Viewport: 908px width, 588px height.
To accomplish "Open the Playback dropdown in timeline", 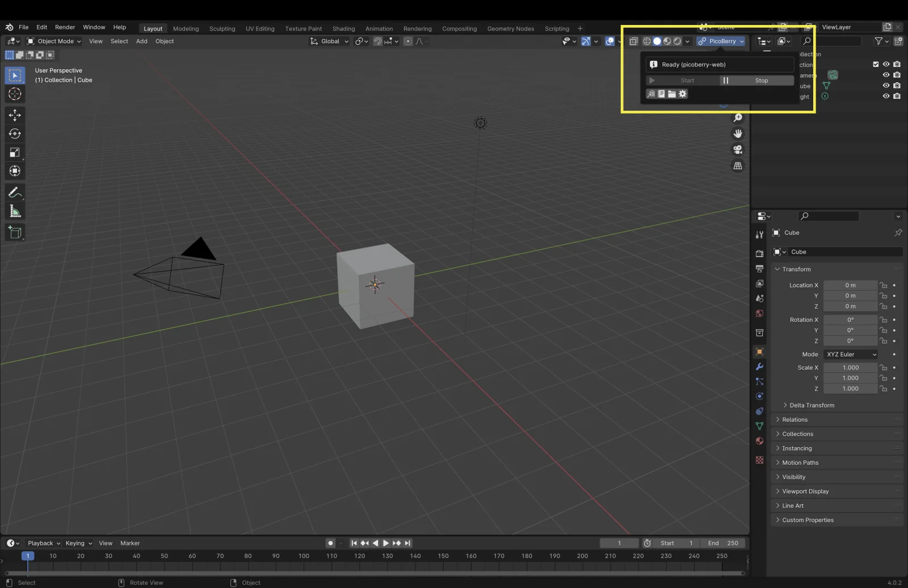I will 44,543.
